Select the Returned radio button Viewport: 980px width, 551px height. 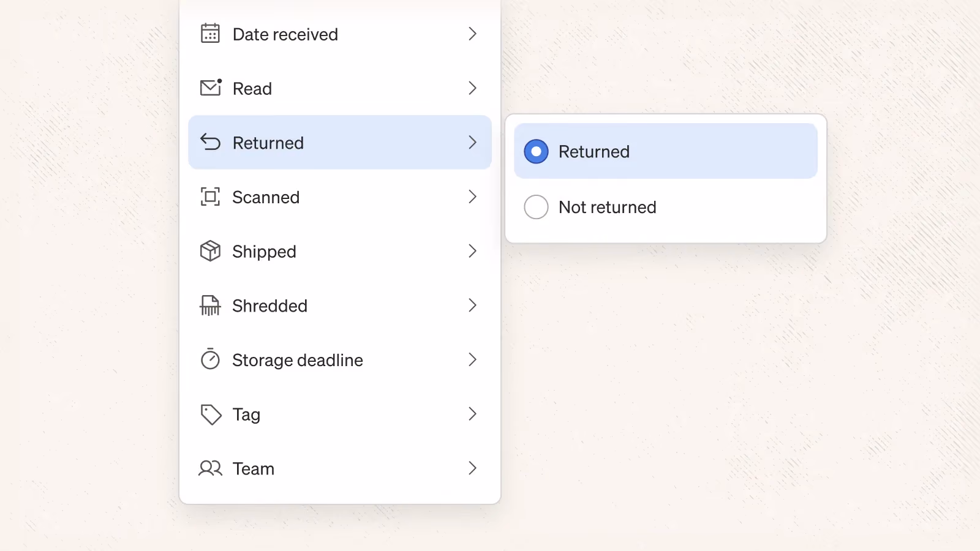pyautogui.click(x=536, y=151)
